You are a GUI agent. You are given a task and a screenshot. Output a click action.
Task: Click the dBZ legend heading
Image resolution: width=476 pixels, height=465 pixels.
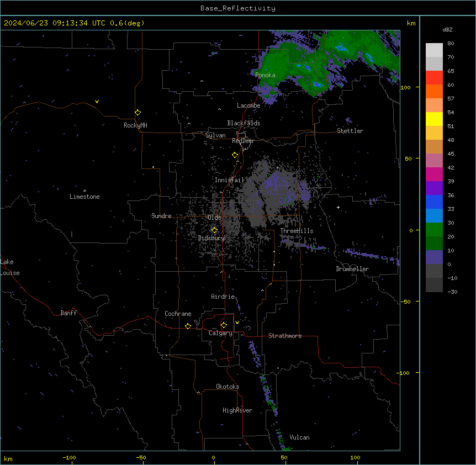(447, 30)
